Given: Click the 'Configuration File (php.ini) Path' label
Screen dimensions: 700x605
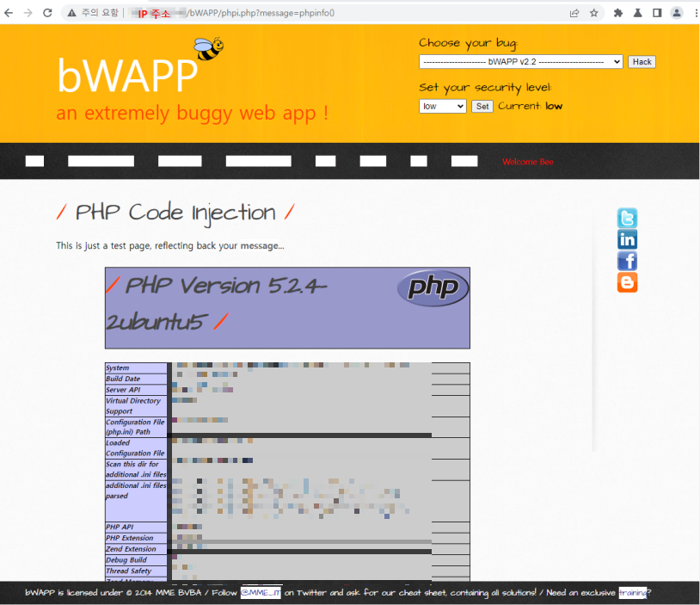Looking at the screenshot, I should [x=135, y=427].
